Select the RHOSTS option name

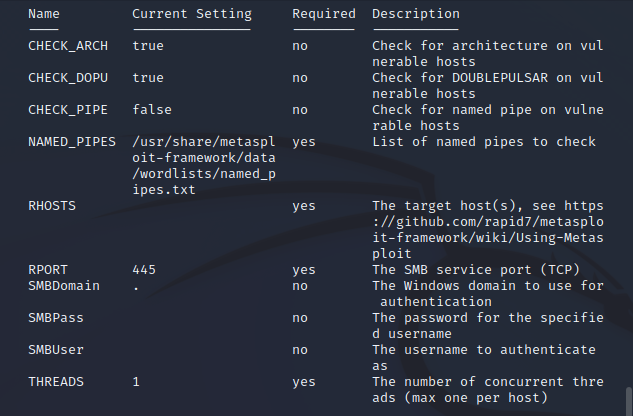pyautogui.click(x=52, y=206)
